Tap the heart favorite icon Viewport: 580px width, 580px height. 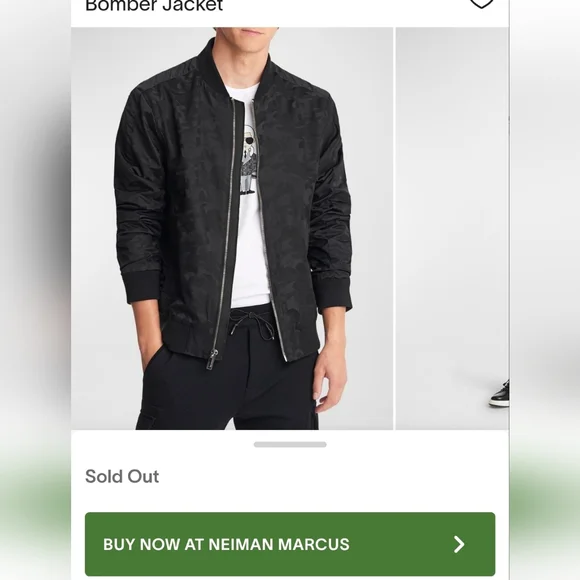(x=481, y=4)
